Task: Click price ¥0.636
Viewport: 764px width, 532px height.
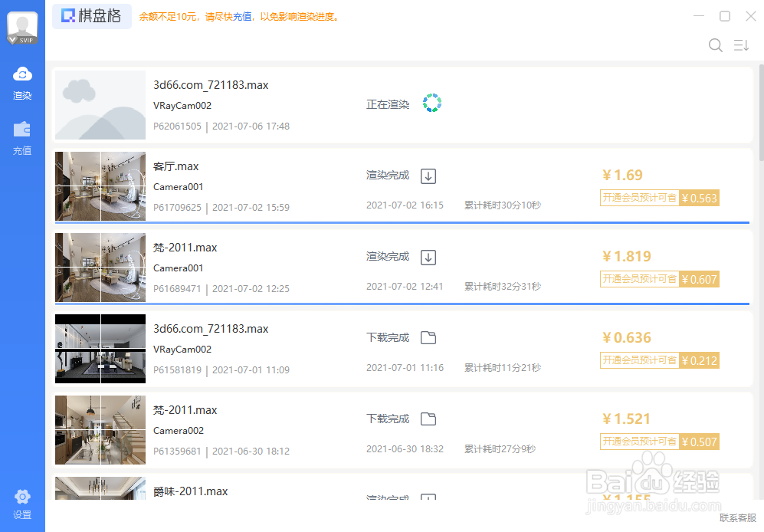Action: click(627, 338)
